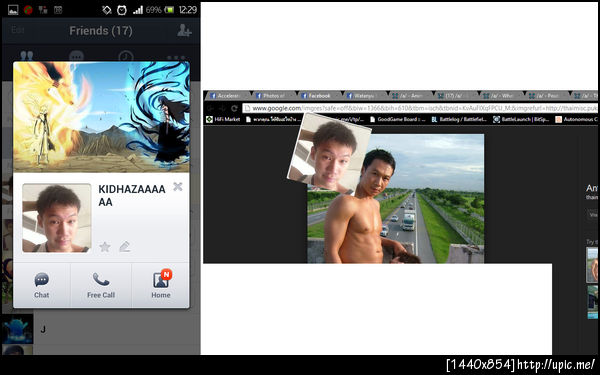Open the BattleLaunch | BitSp... bookmark

tap(521, 119)
